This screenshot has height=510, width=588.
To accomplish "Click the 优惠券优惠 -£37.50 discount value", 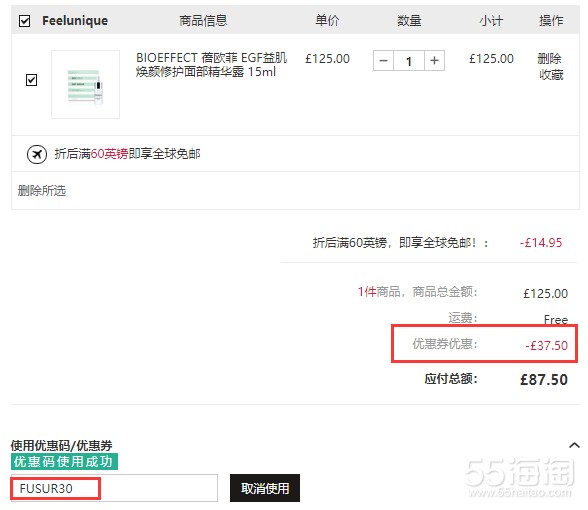I will pos(546,345).
